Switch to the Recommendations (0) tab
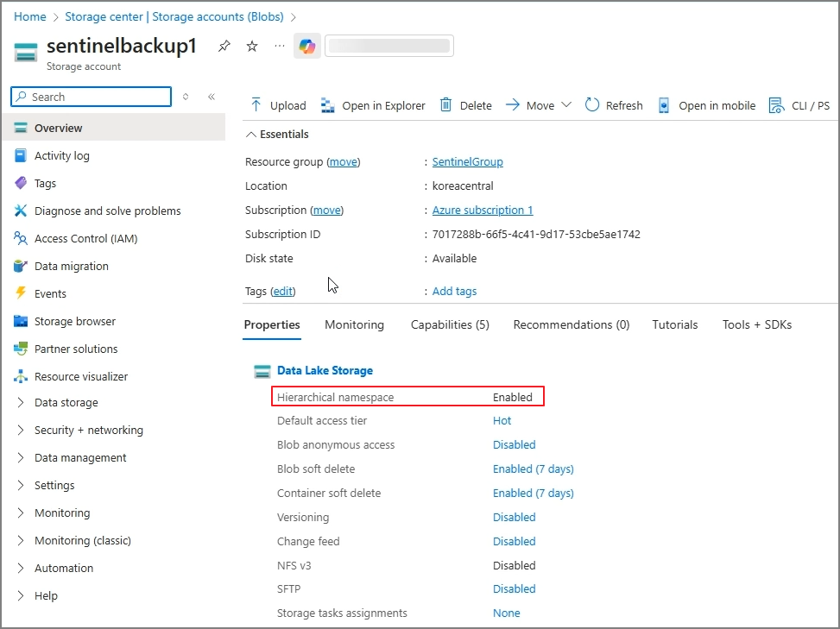Image resolution: width=840 pixels, height=629 pixels. tap(571, 325)
